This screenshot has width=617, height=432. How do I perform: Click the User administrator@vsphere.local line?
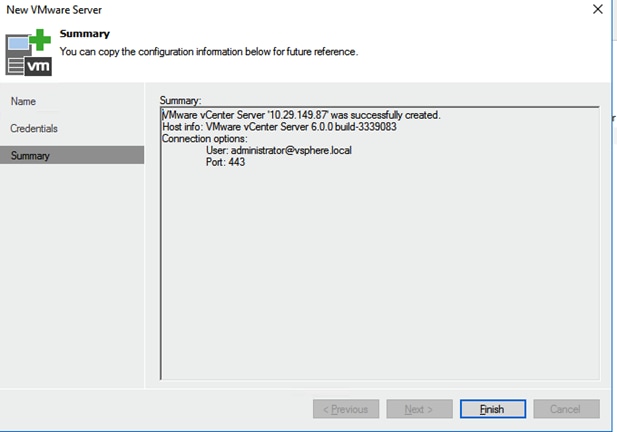pyautogui.click(x=279, y=150)
